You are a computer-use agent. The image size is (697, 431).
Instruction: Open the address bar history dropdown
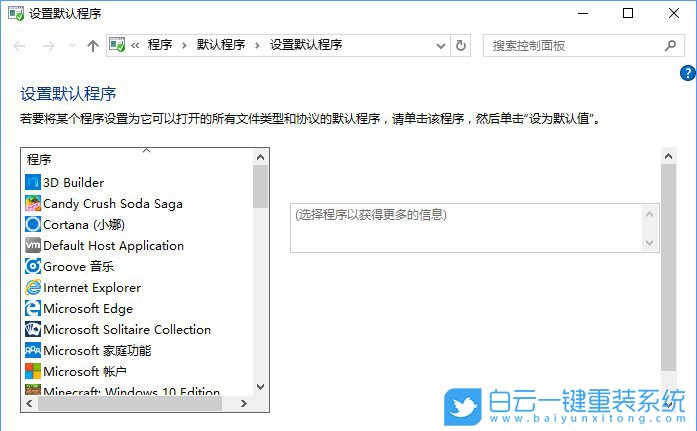coord(441,46)
